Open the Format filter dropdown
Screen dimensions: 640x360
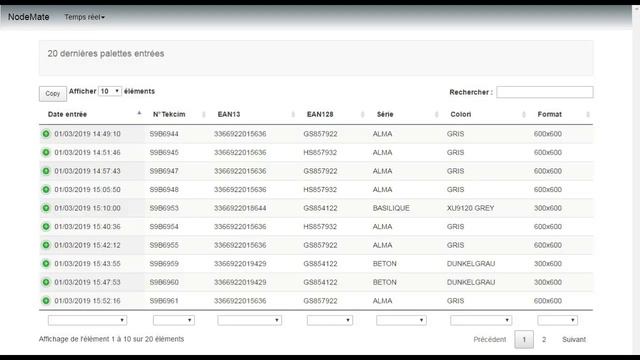pos(558,320)
